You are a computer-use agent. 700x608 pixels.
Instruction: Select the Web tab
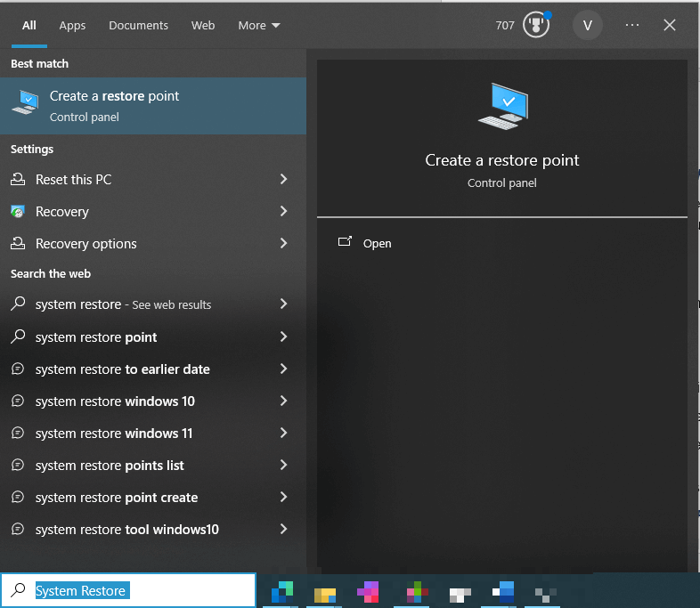coord(203,26)
